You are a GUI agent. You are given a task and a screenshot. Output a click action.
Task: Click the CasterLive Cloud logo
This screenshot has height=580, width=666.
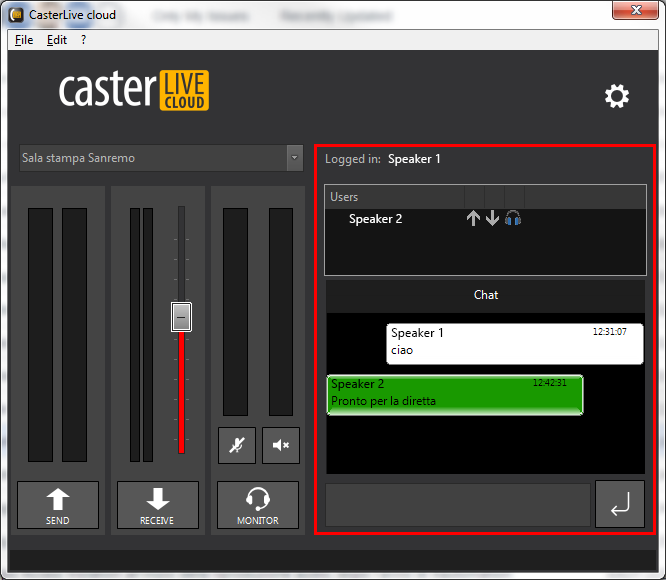tap(134, 90)
